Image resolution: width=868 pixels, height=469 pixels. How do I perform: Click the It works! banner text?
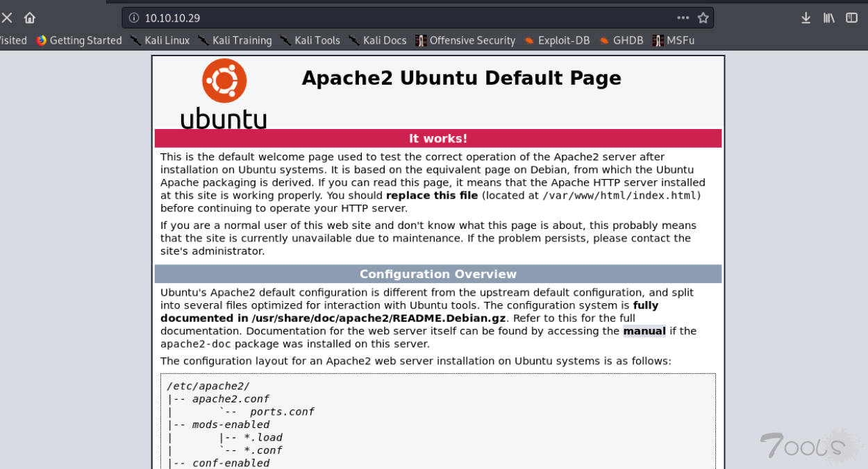(x=438, y=139)
